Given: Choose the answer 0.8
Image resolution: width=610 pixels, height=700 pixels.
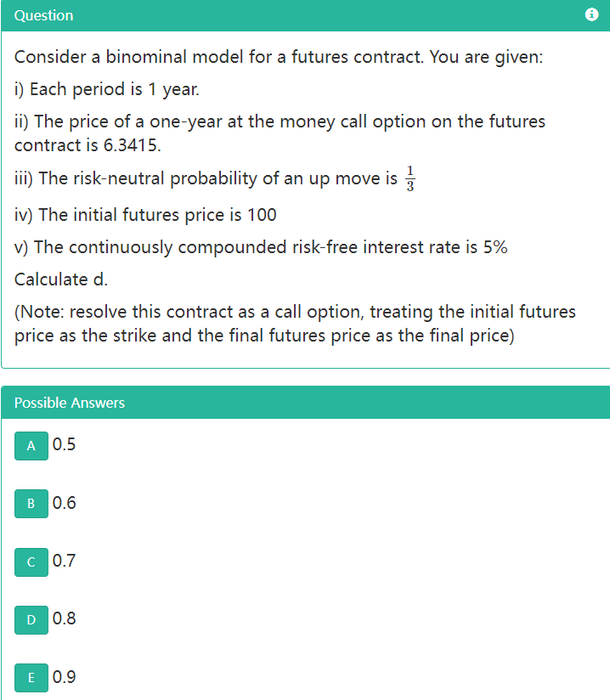Looking at the screenshot, I should [x=63, y=618].
